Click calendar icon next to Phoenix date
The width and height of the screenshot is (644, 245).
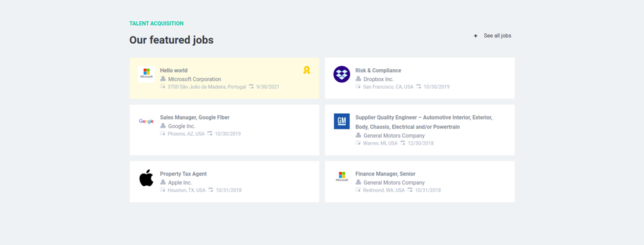[x=210, y=134]
